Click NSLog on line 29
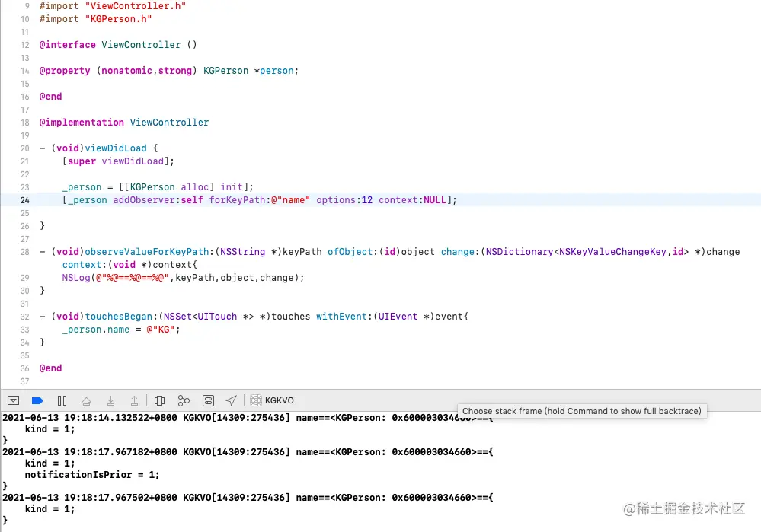The height and width of the screenshot is (532, 761). (75, 278)
